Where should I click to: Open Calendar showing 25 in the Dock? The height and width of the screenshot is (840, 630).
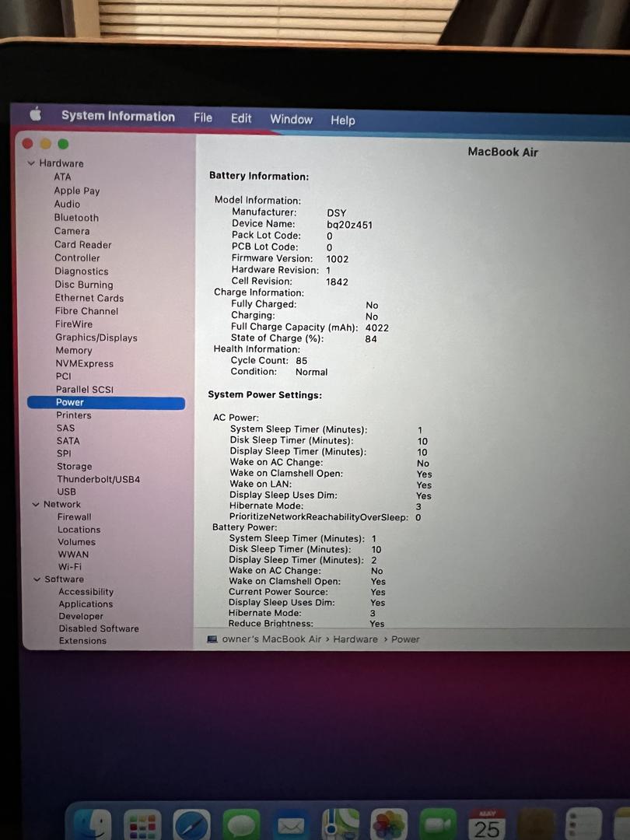(487, 825)
